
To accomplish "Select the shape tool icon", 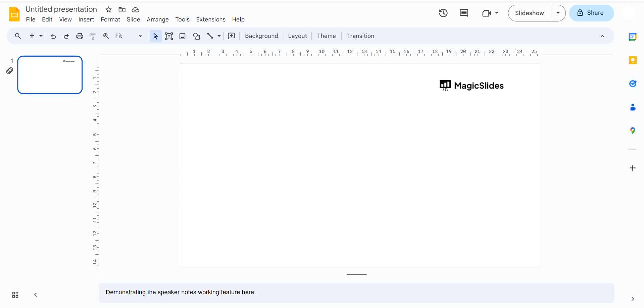I will 197,36.
